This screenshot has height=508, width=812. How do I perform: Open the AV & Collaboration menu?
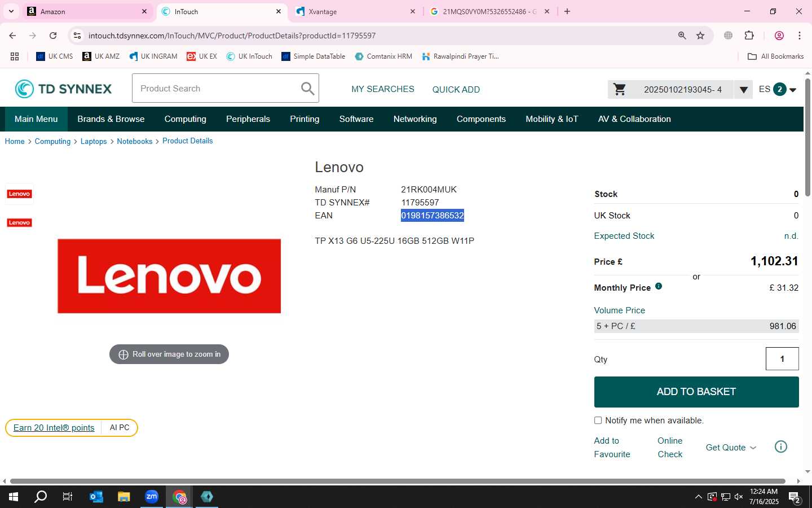[x=634, y=119]
